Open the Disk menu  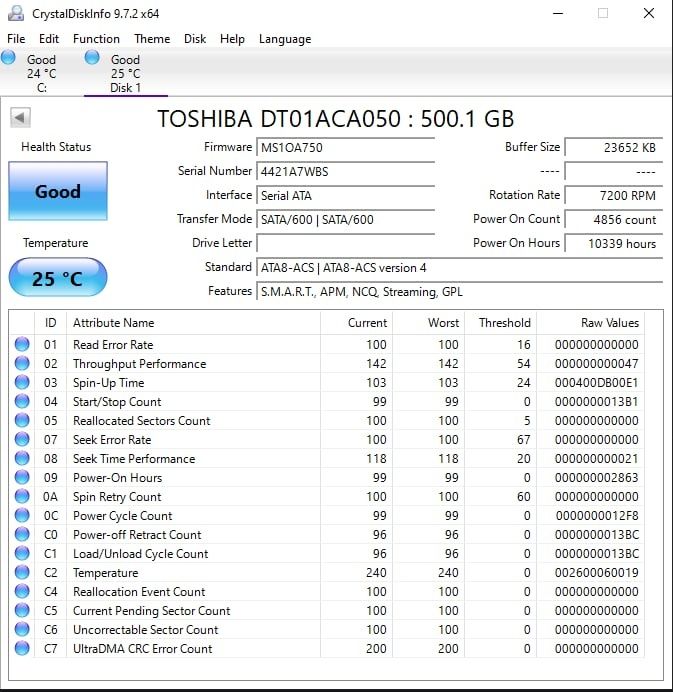[x=195, y=39]
